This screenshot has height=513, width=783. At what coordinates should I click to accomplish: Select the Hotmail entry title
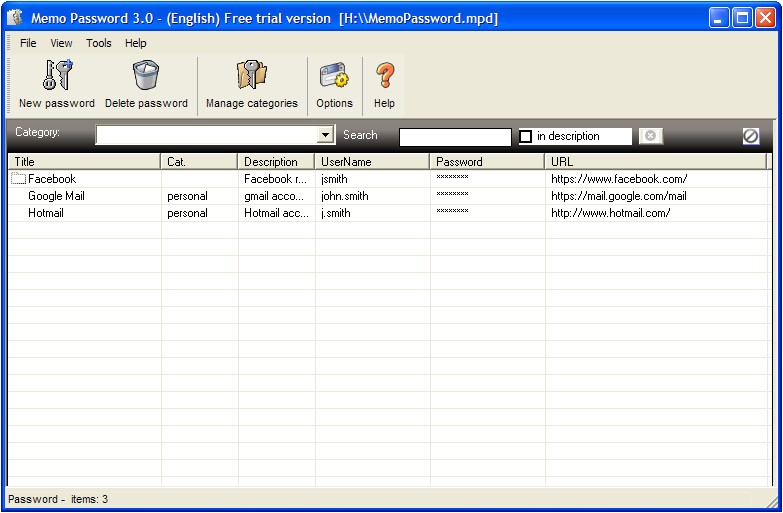click(45, 213)
